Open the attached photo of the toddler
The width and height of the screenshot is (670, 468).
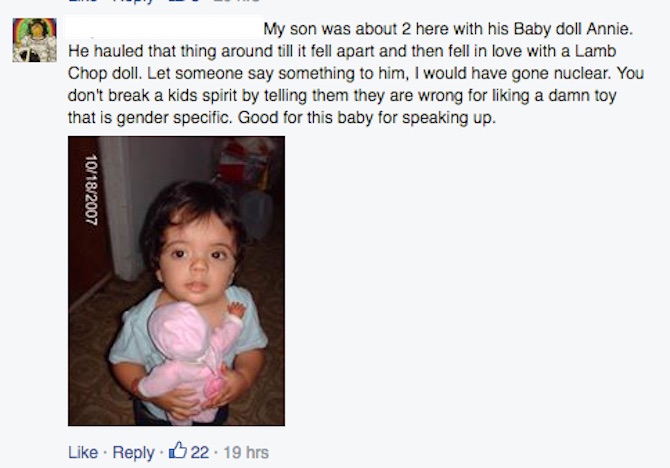tap(176, 281)
